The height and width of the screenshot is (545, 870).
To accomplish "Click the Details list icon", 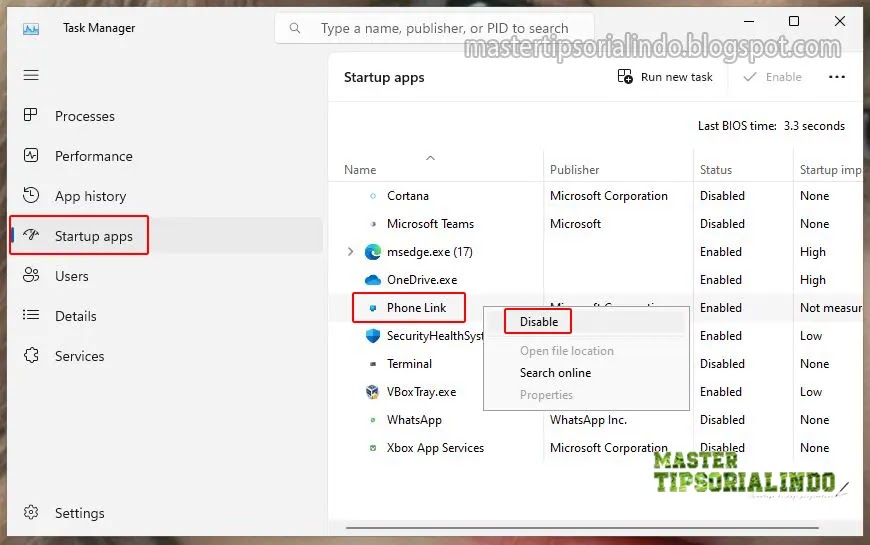I will (x=31, y=315).
